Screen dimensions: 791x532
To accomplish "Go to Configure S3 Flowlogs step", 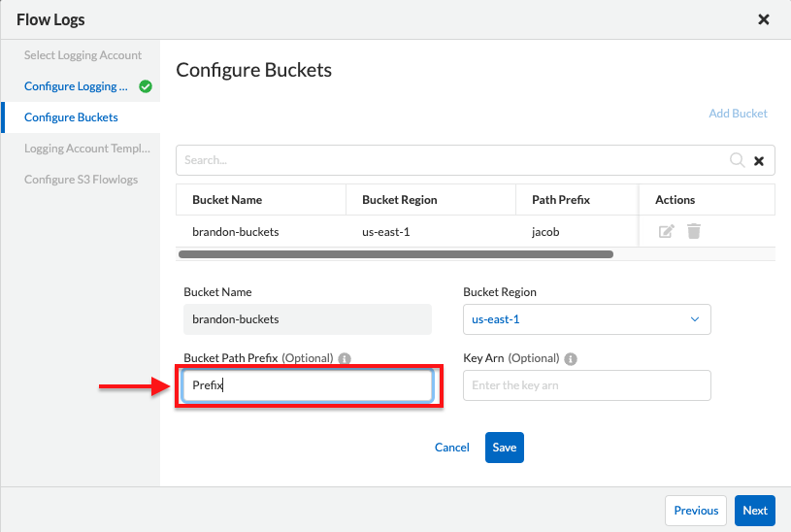I will pyautogui.click(x=81, y=180).
